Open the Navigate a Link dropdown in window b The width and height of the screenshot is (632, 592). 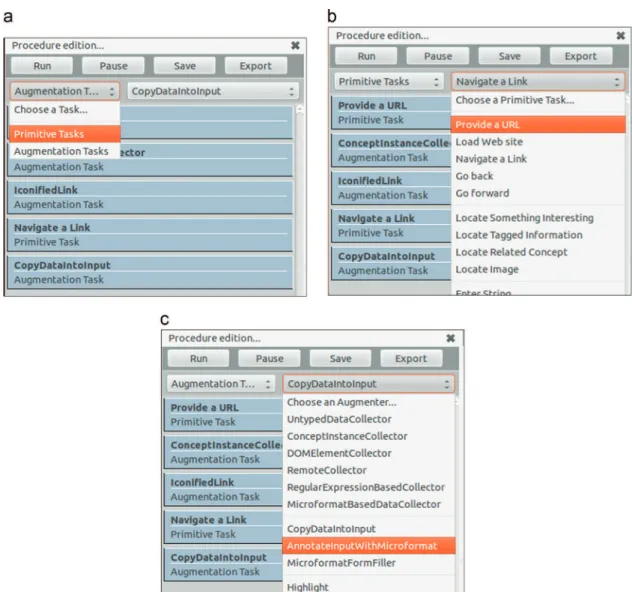pos(538,81)
